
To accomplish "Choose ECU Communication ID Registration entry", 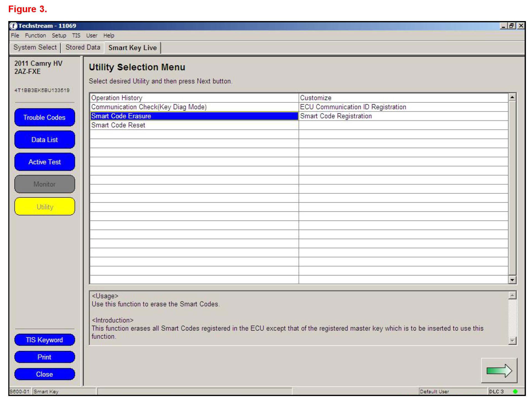I will [x=353, y=107].
